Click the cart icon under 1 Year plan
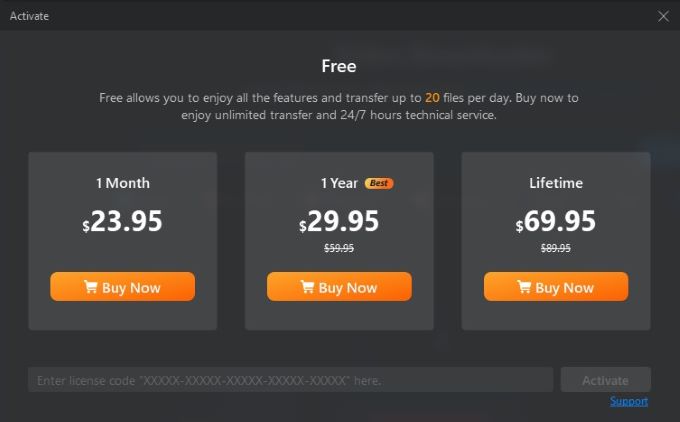This screenshot has height=422, width=680. [308, 288]
